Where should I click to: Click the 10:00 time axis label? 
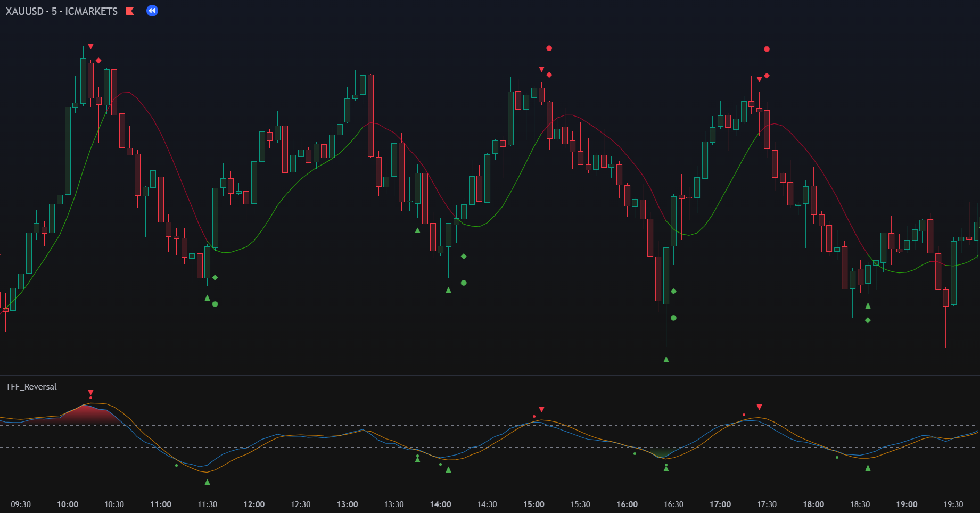(x=68, y=504)
